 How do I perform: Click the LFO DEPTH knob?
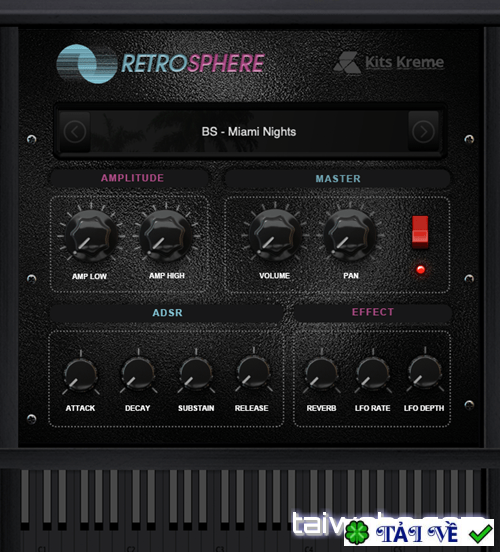point(425,372)
